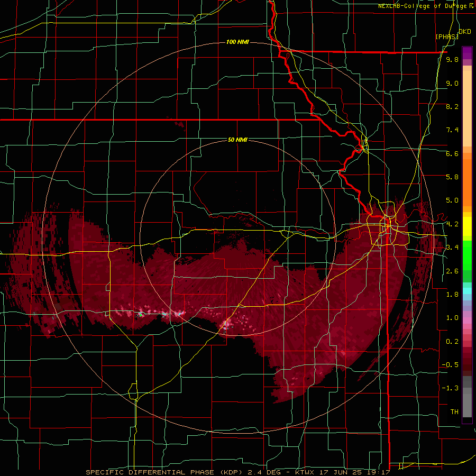476x476 pixels.
Task: Click the [PHAS] legend header
Action: click(x=447, y=36)
